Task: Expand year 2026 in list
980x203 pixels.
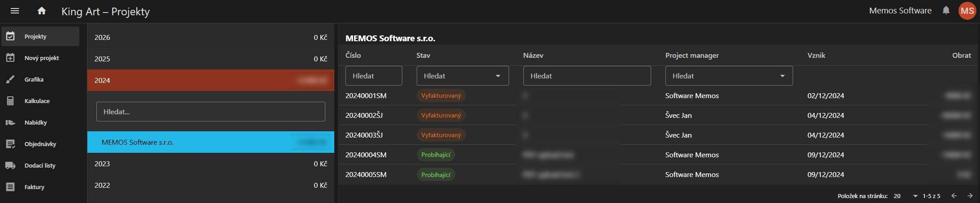Action: click(x=211, y=37)
